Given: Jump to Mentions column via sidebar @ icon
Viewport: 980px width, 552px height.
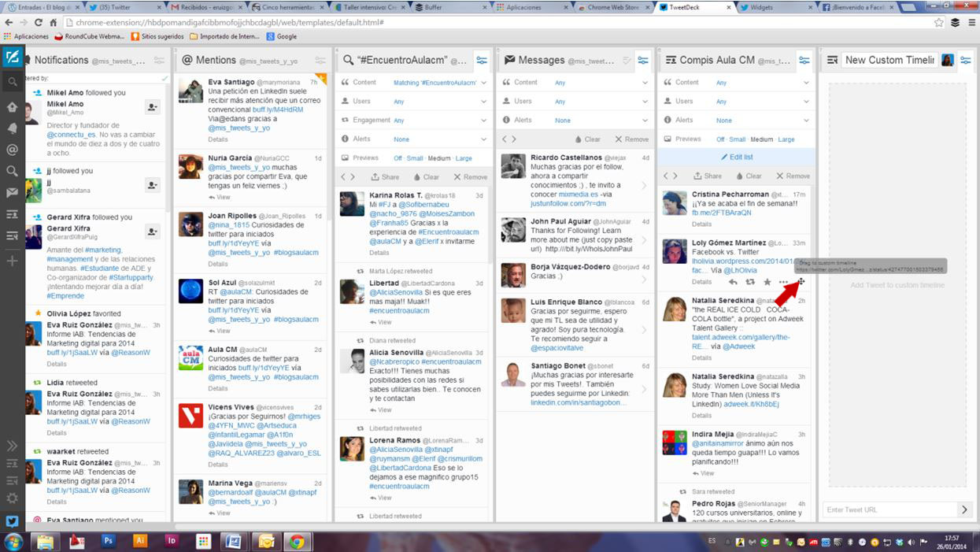Looking at the screenshot, I should 12,150.
